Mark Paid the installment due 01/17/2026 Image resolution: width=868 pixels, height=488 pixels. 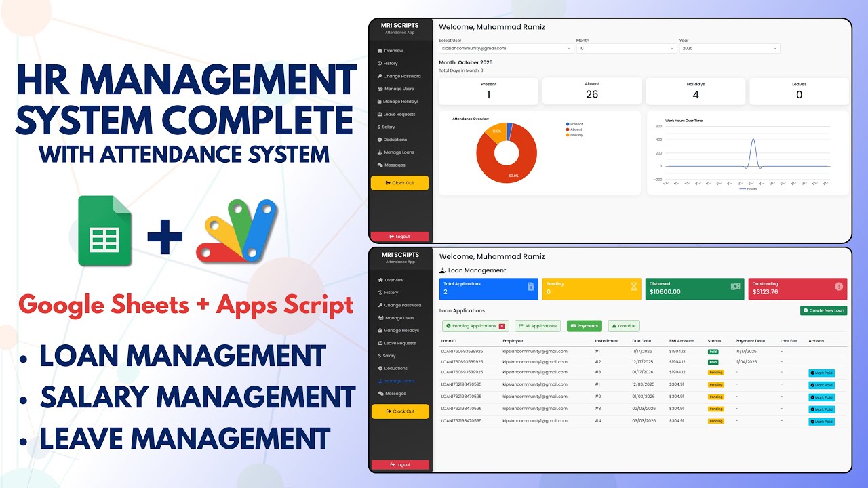click(822, 373)
